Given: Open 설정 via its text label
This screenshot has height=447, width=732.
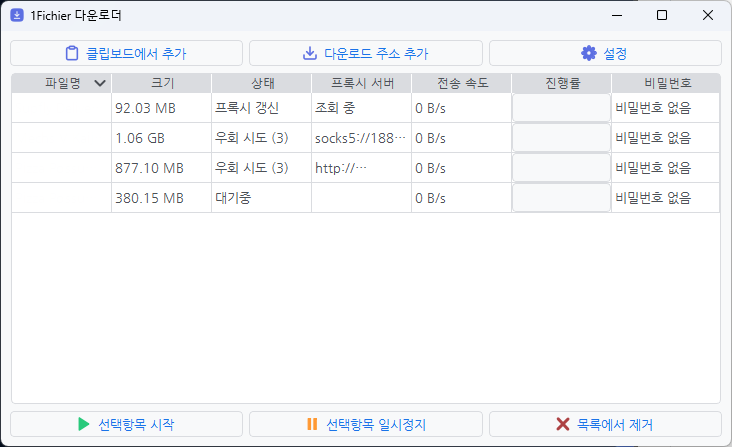Looking at the screenshot, I should point(615,54).
